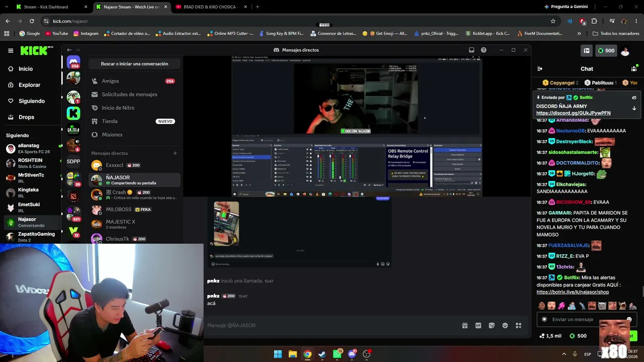The image size is (644, 362).
Task: Open Instagram bookmark
Action: click(86, 34)
